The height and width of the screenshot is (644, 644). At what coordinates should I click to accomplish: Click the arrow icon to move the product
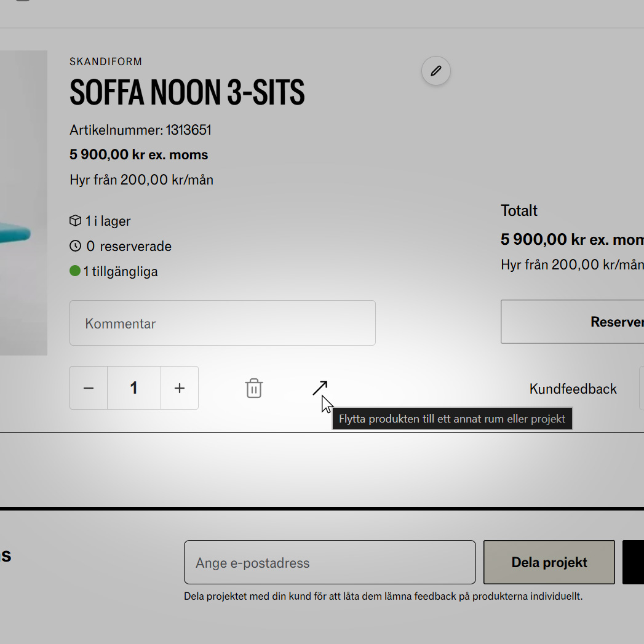(x=320, y=388)
